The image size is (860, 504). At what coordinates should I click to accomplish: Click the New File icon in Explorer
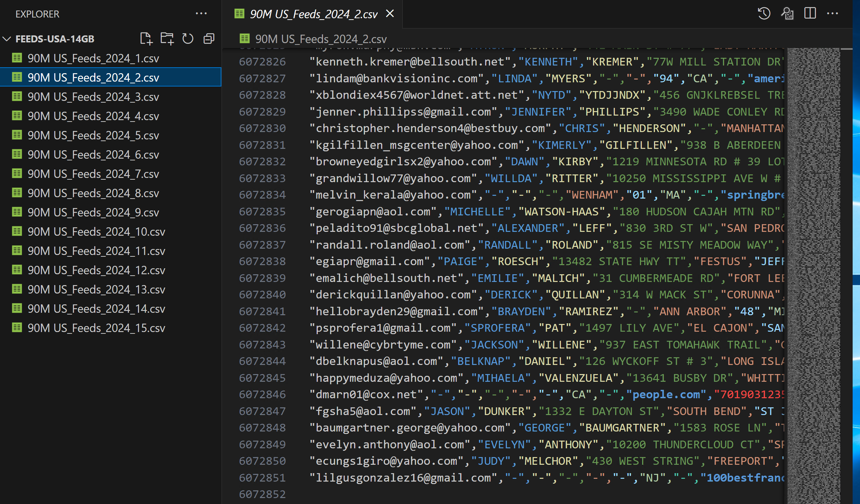click(146, 39)
